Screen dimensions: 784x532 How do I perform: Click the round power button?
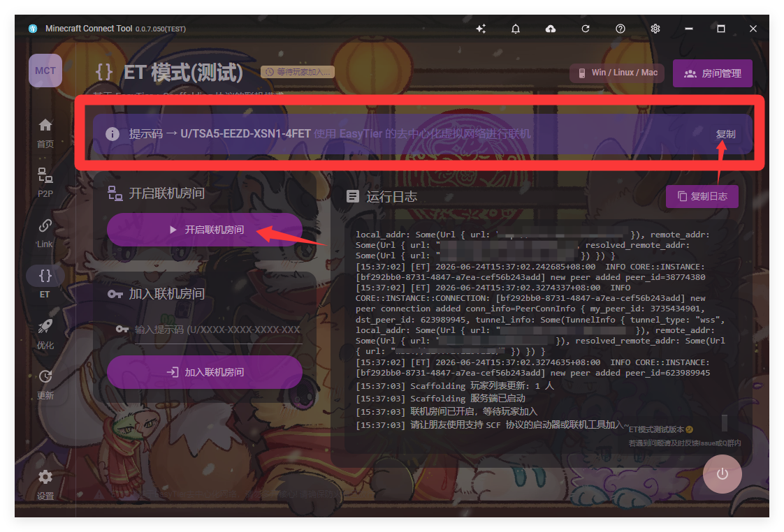[722, 473]
